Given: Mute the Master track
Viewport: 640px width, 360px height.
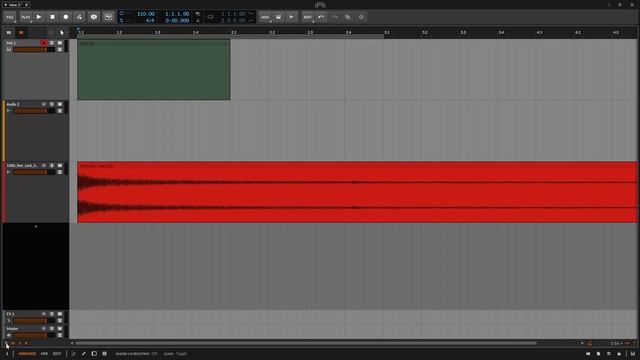Looking at the screenshot, I should click(60, 329).
